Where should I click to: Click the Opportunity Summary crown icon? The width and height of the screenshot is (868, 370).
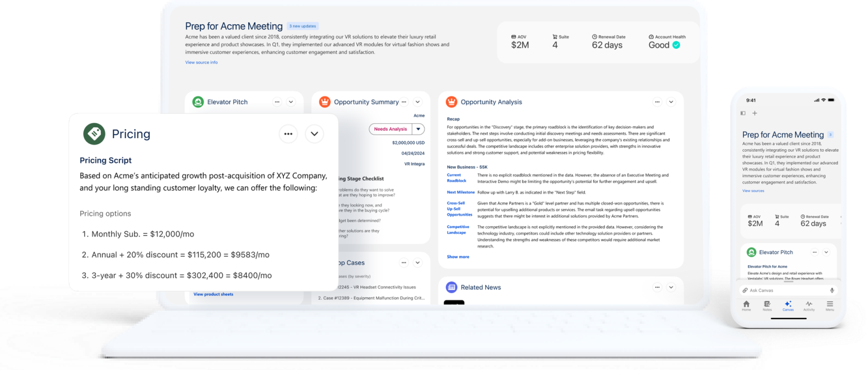(x=325, y=102)
